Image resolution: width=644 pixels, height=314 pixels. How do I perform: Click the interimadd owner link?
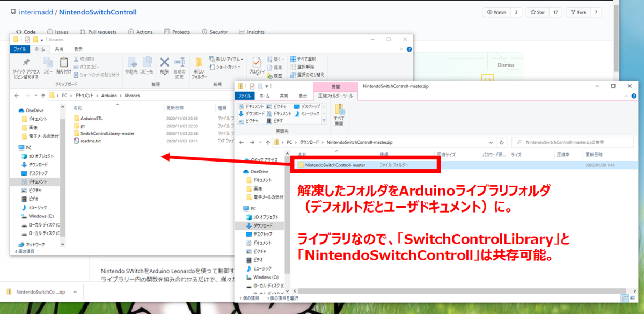(x=37, y=12)
